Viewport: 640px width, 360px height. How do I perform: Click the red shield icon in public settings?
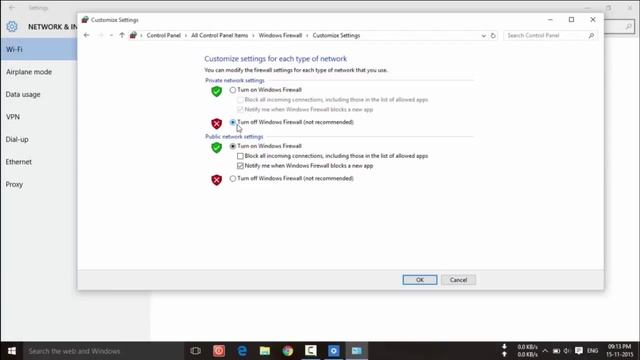pyautogui.click(x=216, y=180)
